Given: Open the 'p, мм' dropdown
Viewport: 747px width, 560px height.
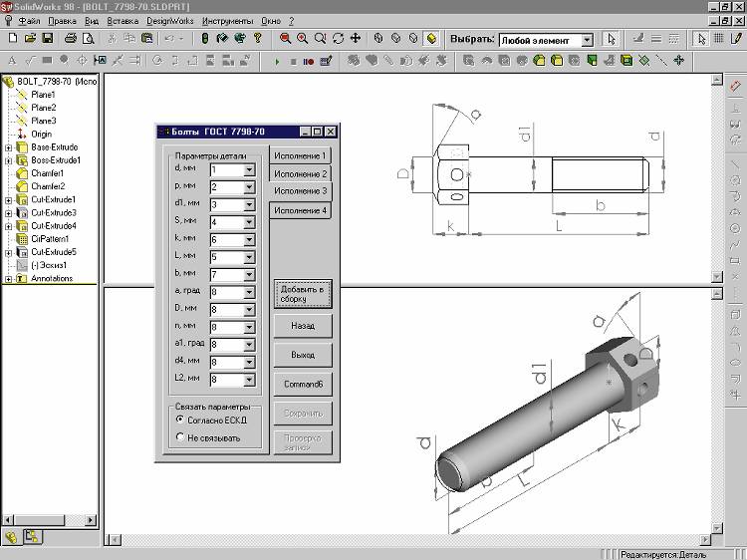Looking at the screenshot, I should pyautogui.click(x=249, y=187).
